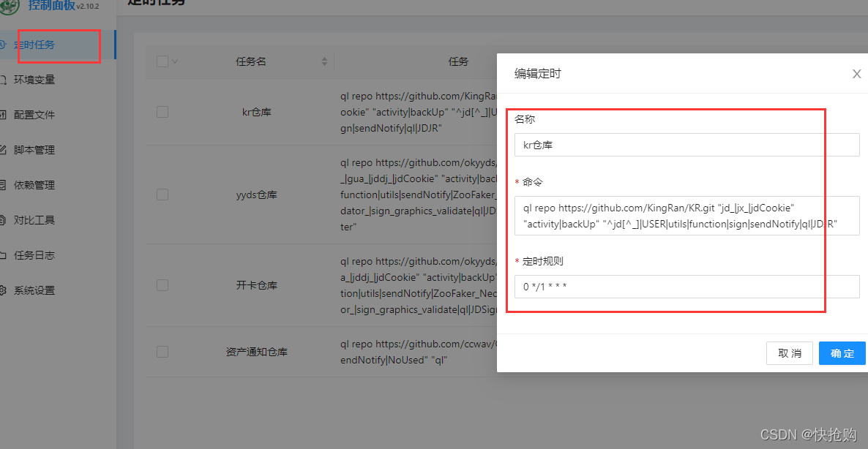
Task: Click the 确定 confirm button
Action: point(842,353)
